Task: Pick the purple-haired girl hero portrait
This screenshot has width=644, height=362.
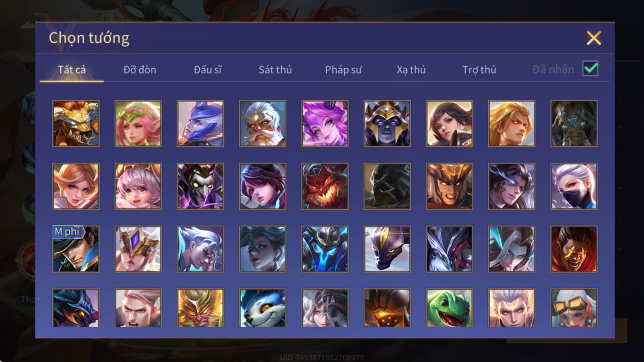Action: coord(325,124)
